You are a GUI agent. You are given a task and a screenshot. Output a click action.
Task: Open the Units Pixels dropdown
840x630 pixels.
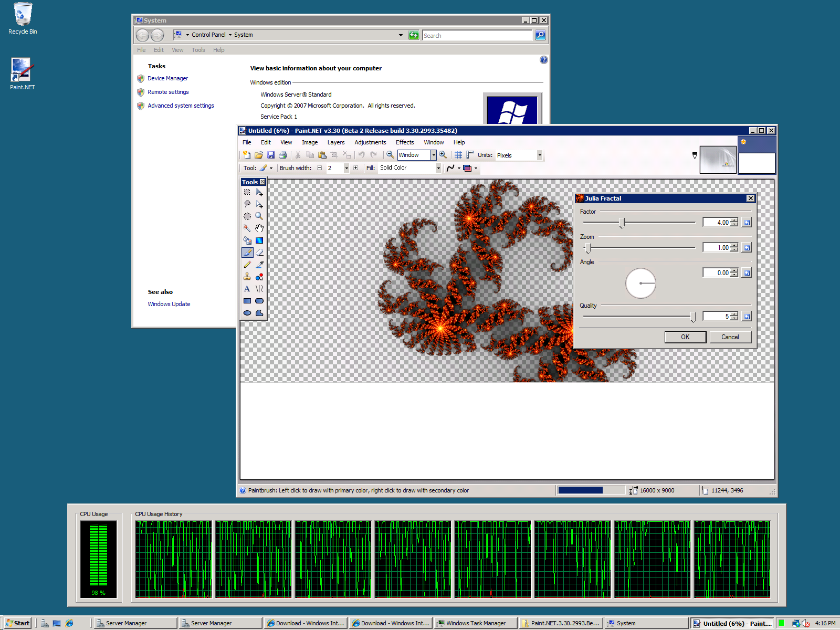tap(539, 155)
